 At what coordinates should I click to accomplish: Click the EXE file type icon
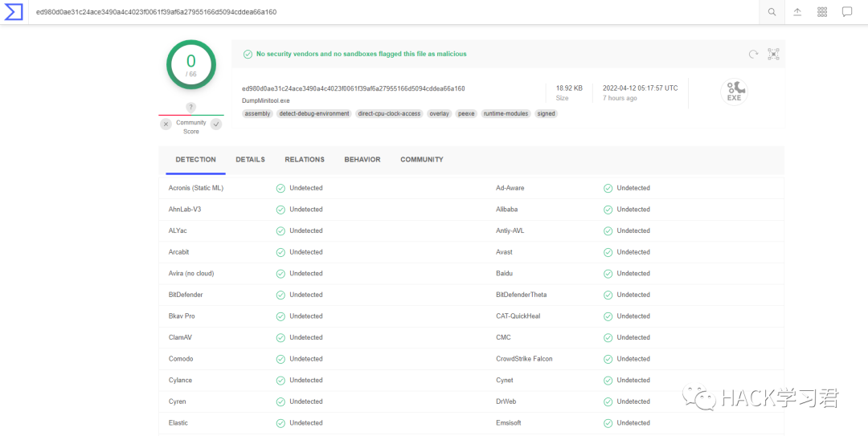click(x=734, y=92)
